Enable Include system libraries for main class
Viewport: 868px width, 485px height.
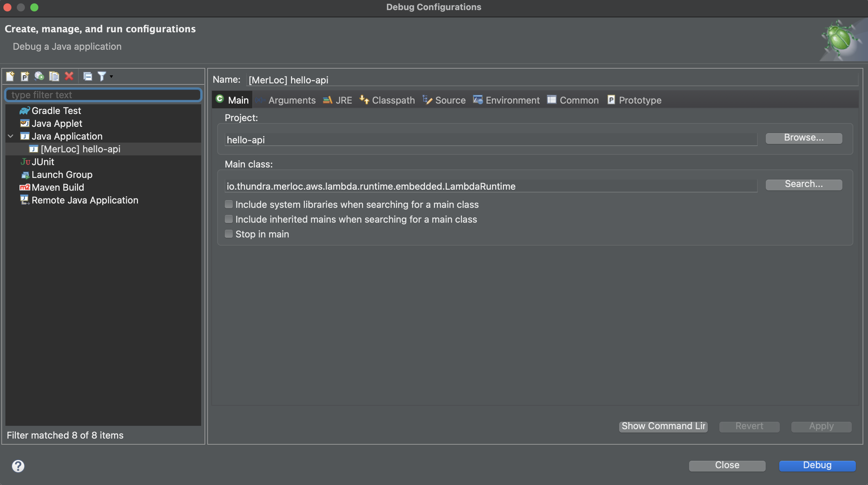tap(228, 204)
